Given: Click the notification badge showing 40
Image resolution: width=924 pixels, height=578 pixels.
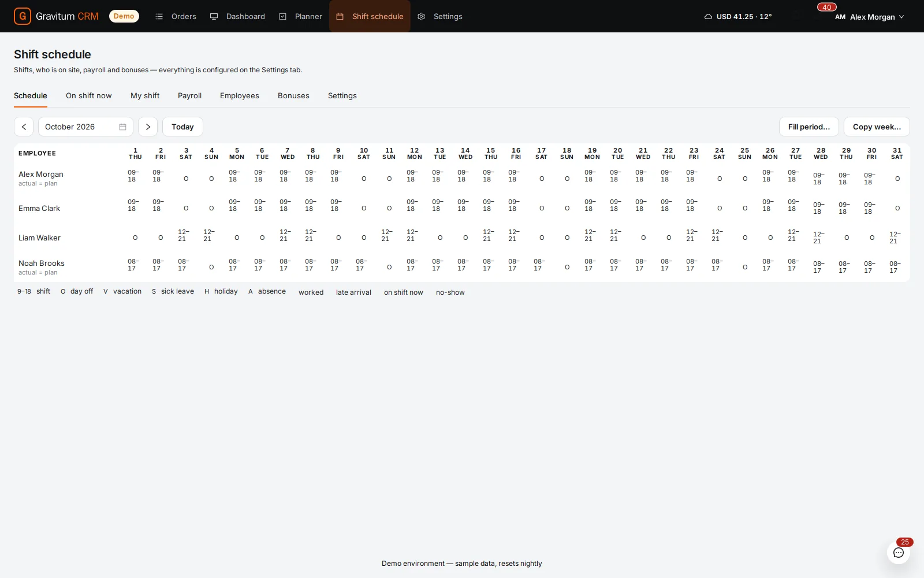Looking at the screenshot, I should [x=827, y=8].
